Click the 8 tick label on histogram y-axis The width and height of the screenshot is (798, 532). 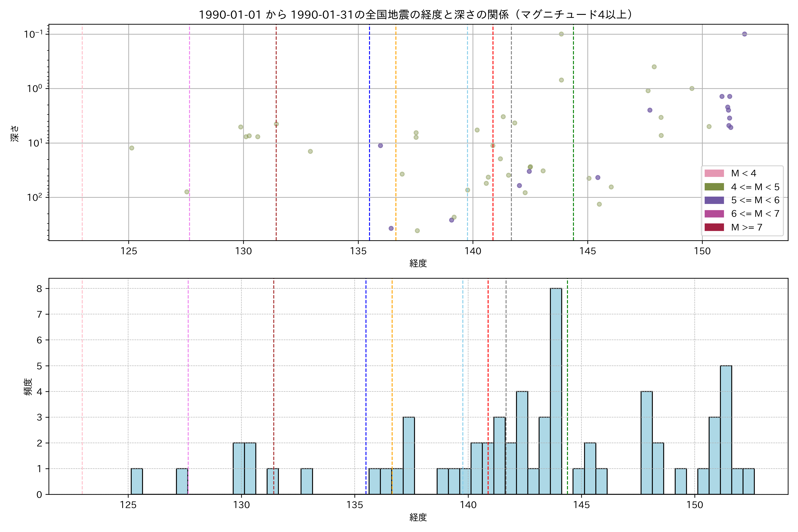[39, 289]
